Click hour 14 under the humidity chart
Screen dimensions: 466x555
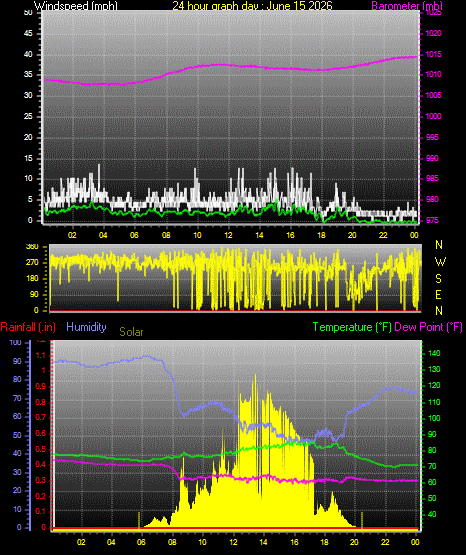(263, 542)
